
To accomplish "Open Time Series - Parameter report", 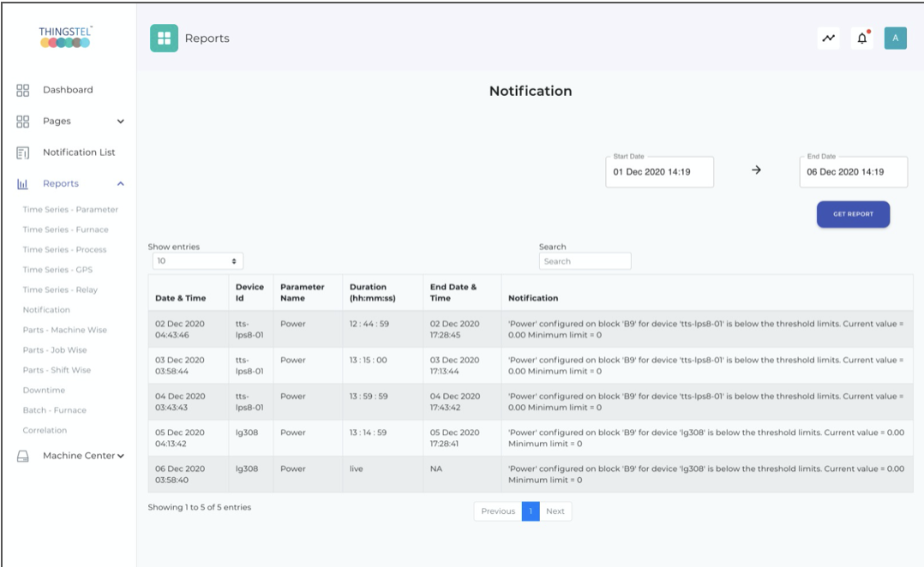I will click(70, 210).
